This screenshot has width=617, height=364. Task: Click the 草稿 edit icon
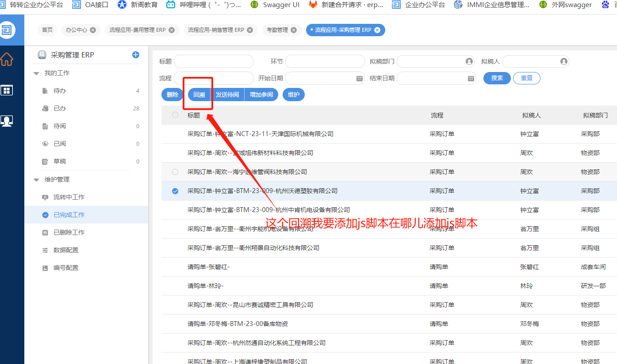45,161
